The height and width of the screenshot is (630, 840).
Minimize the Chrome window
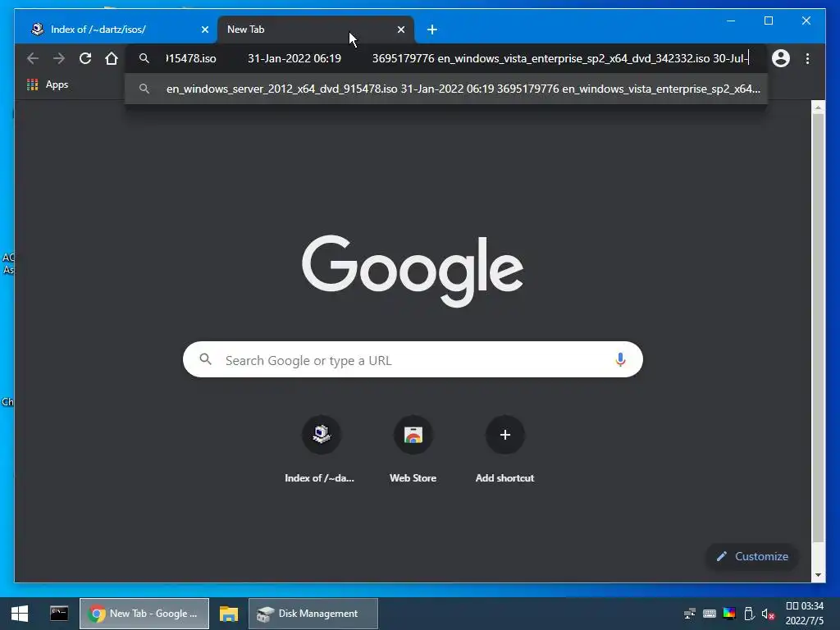tap(731, 21)
